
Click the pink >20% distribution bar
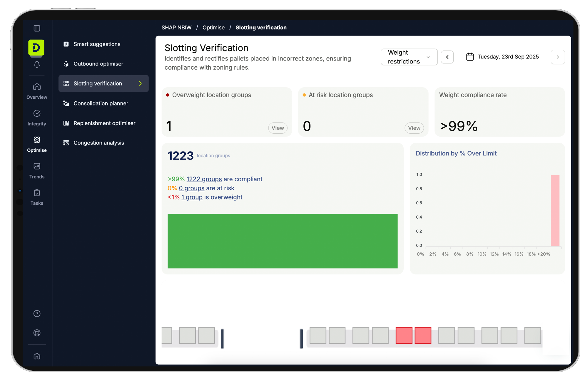click(x=555, y=210)
